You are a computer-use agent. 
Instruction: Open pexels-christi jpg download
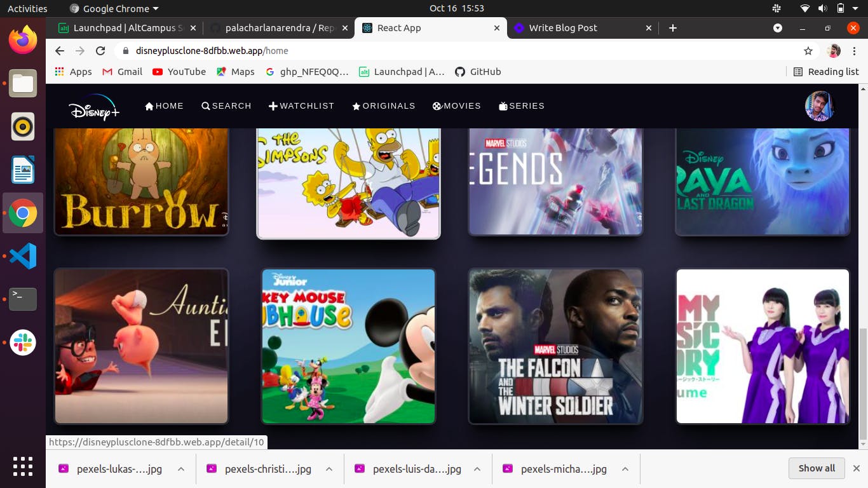point(259,469)
